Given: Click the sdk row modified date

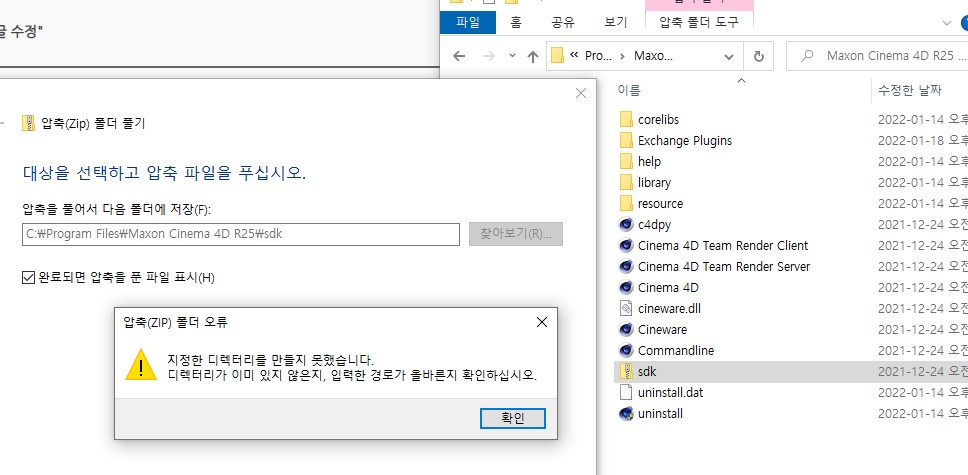Looking at the screenshot, I should click(923, 371).
